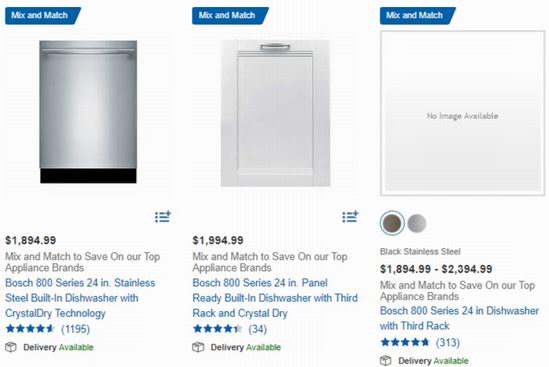View the 34 reviews star rating
Image resolution: width=549 pixels, height=367 pixels.
point(217,329)
